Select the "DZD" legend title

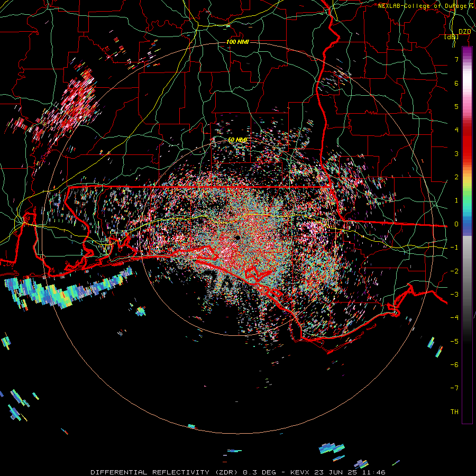pyautogui.click(x=465, y=32)
